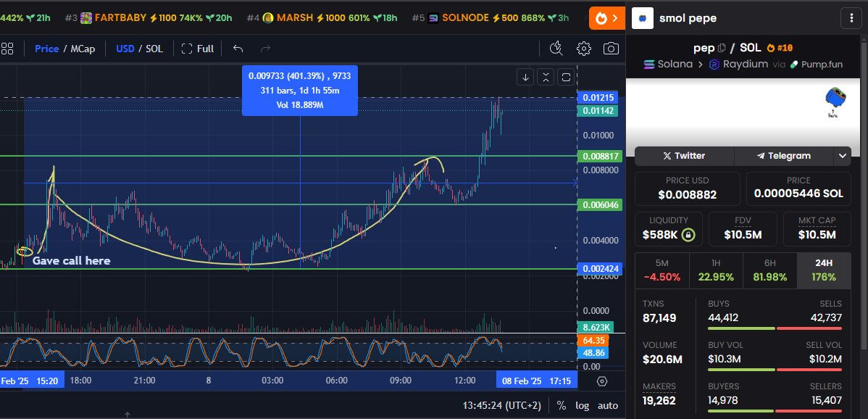This screenshot has height=419, width=868.
Task: Click the Solana chain link
Action: (667, 65)
